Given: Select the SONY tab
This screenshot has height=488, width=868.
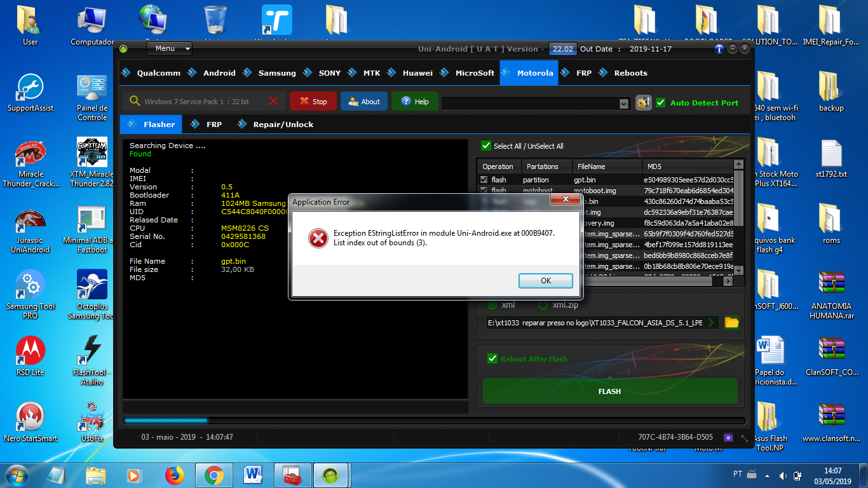Looking at the screenshot, I should tap(323, 73).
